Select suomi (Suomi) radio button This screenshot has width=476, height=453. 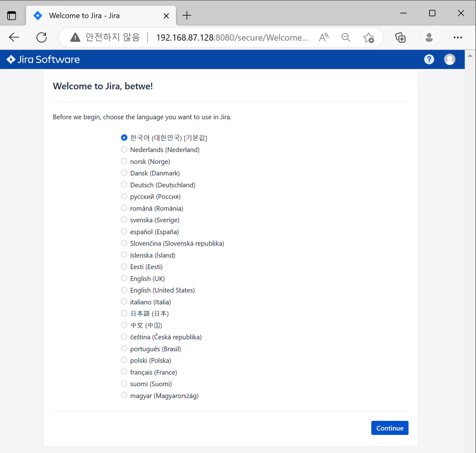tap(124, 384)
